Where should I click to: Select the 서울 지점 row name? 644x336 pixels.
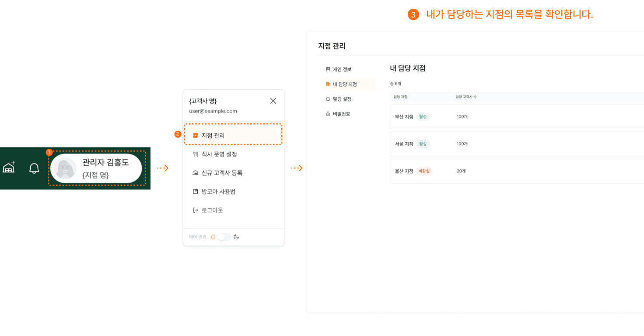click(x=404, y=144)
